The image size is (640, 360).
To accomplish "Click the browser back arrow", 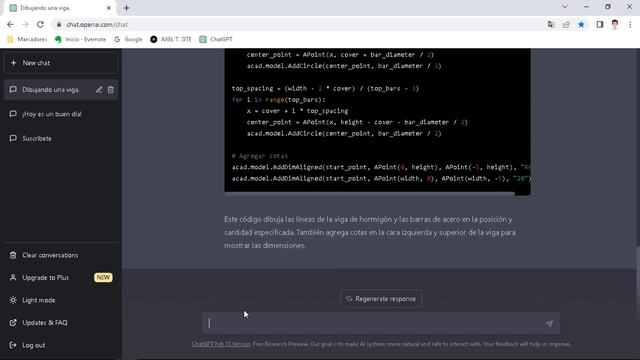I will [x=10, y=24].
